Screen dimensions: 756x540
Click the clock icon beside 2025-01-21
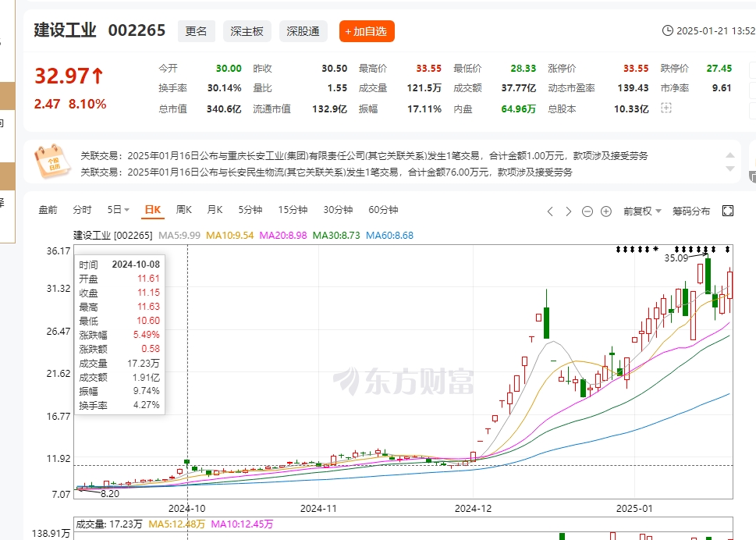coord(668,31)
